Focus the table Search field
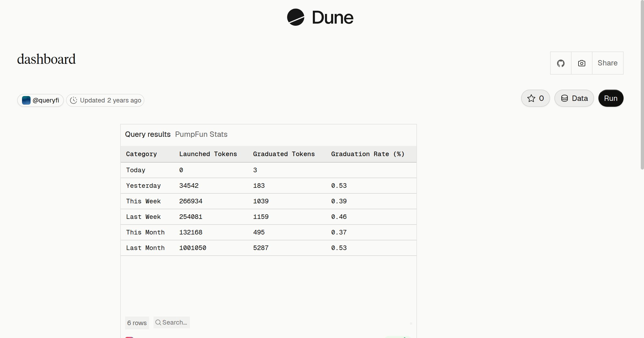644x338 pixels. click(x=172, y=322)
